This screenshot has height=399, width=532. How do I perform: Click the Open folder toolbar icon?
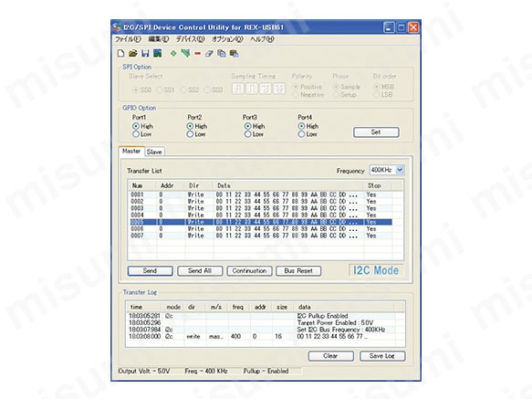(x=133, y=53)
